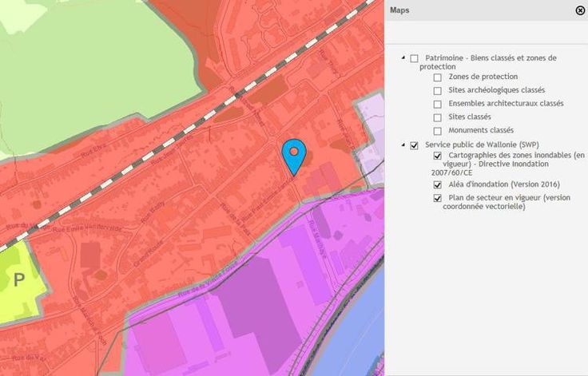Uncheck Plan de secteur en vigueur
588x376 pixels.
click(437, 198)
